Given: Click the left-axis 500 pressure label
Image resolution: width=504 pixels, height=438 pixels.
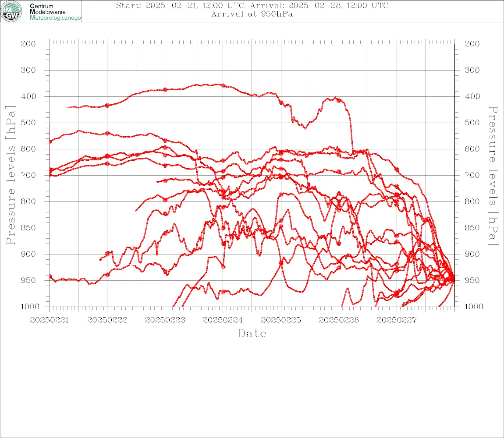Looking at the screenshot, I should [28, 123].
